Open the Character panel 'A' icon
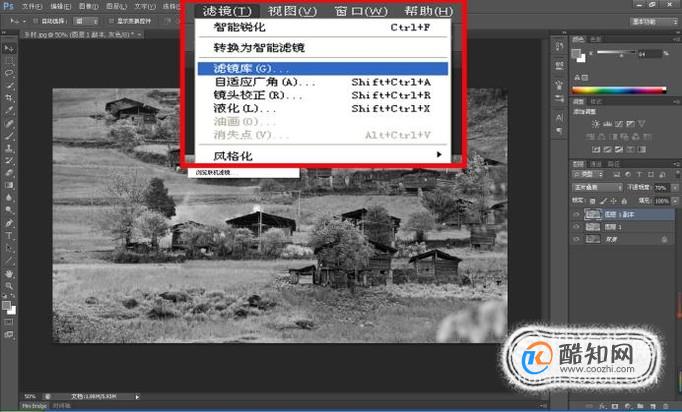This screenshot has height=412, width=682. tap(559, 117)
